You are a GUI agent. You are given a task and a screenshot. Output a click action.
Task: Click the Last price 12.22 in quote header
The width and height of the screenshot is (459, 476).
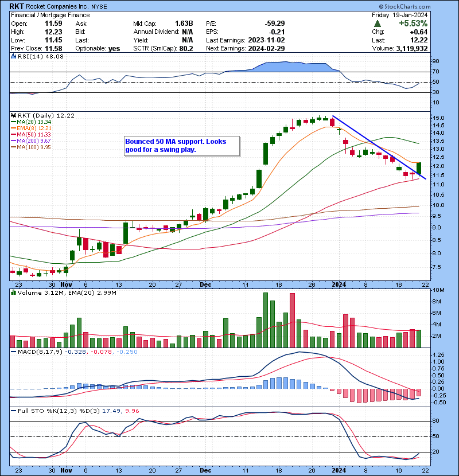tap(419, 40)
